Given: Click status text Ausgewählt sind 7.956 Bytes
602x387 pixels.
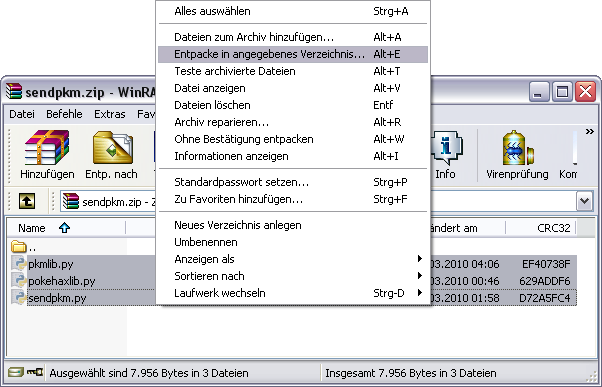Looking at the screenshot, I should pos(149,373).
